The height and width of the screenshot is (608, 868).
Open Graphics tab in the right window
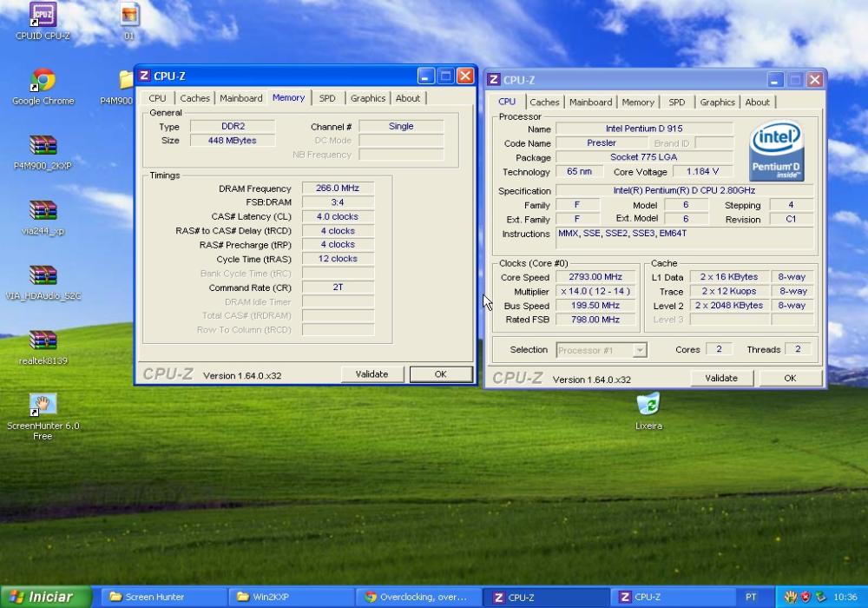(718, 102)
